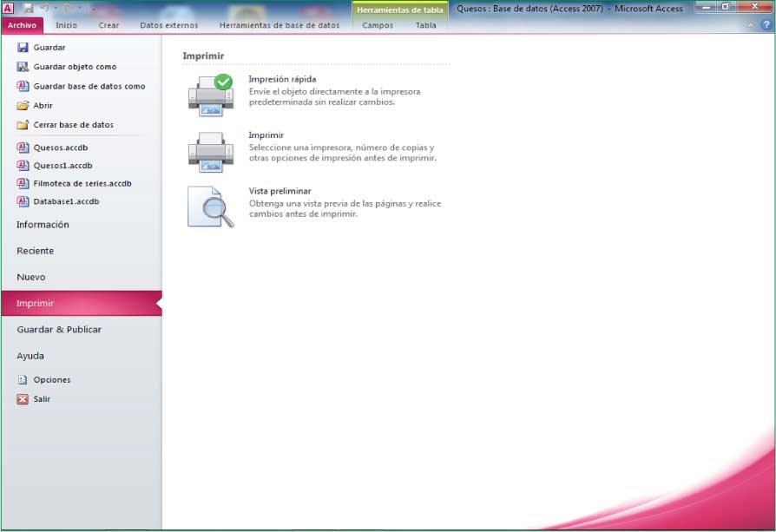Image resolution: width=776 pixels, height=532 pixels.
Task: Open the Datos externos tab
Action: 168,25
